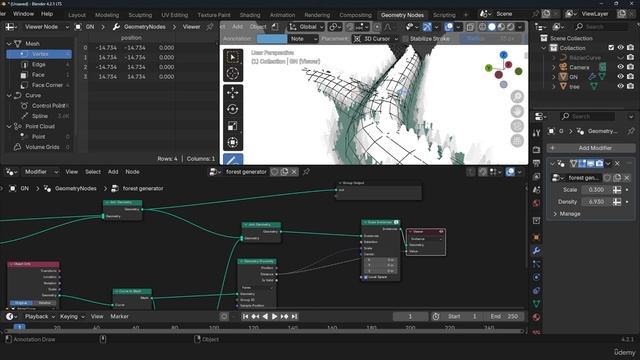The image size is (640, 360).
Task: Open the Modifiers wrench properties tab
Action: pyautogui.click(x=537, y=251)
